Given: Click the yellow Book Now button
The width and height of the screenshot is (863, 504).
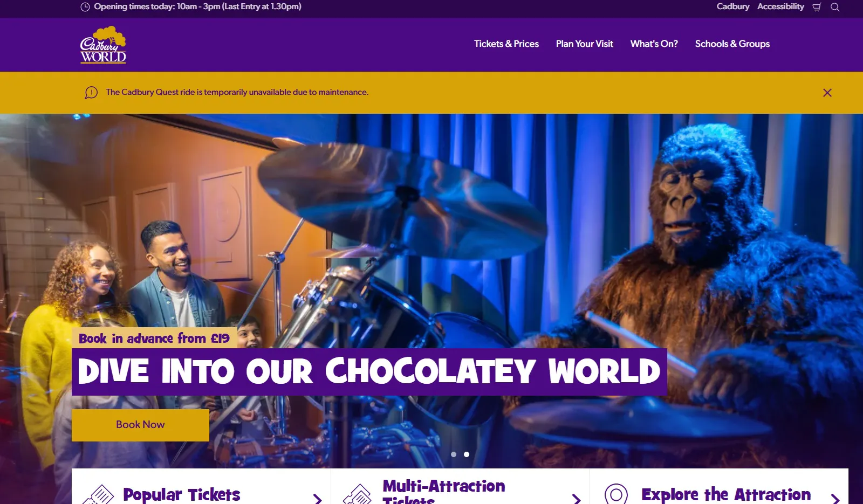Looking at the screenshot, I should tap(140, 425).
